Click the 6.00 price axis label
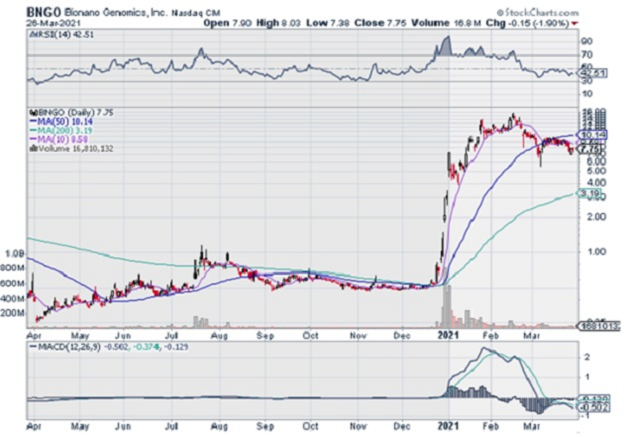 [x=596, y=161]
